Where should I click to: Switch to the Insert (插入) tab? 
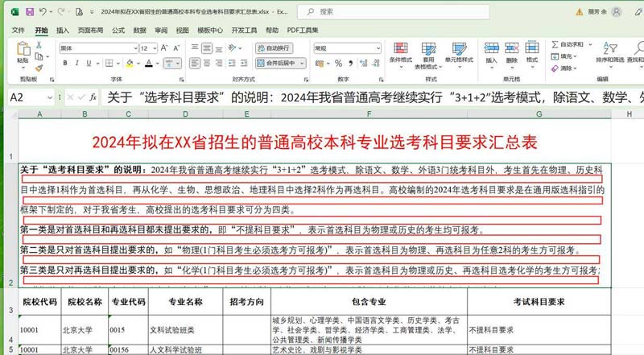coord(63,30)
